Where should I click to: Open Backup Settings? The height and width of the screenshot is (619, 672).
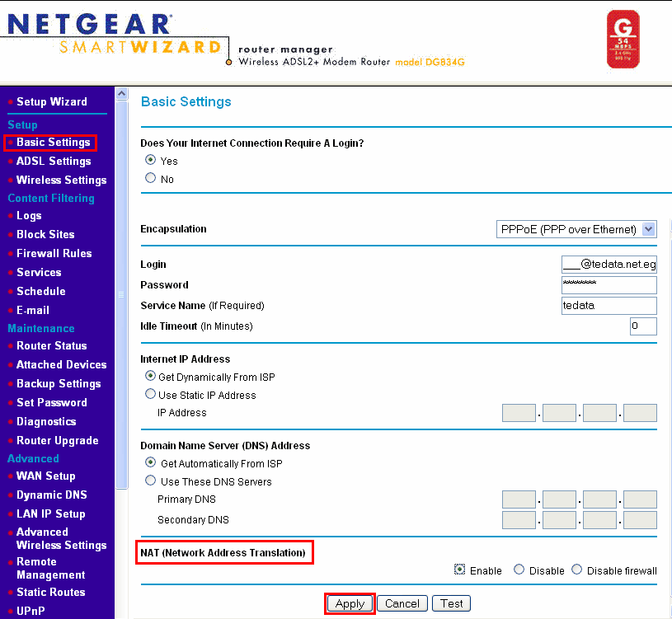[x=59, y=384]
